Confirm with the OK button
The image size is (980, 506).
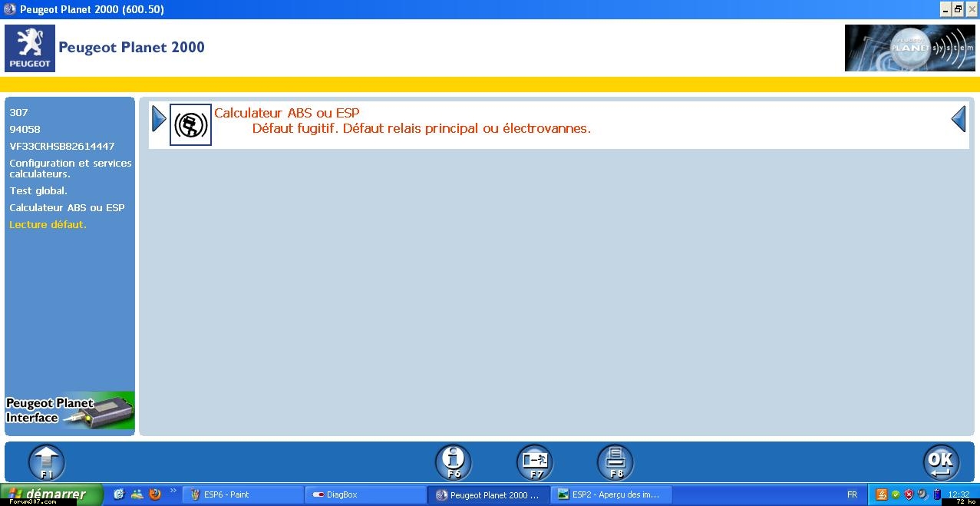tap(940, 462)
